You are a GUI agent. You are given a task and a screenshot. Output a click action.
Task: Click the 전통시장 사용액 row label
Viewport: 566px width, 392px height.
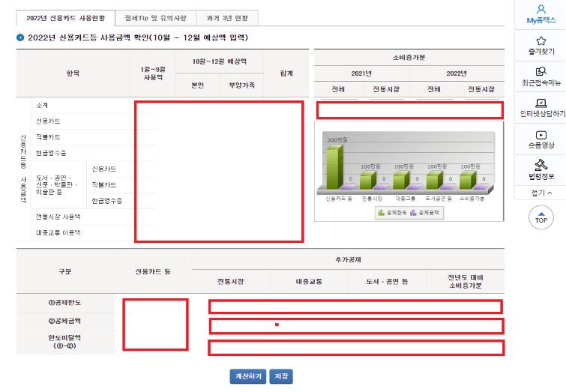pos(58,217)
